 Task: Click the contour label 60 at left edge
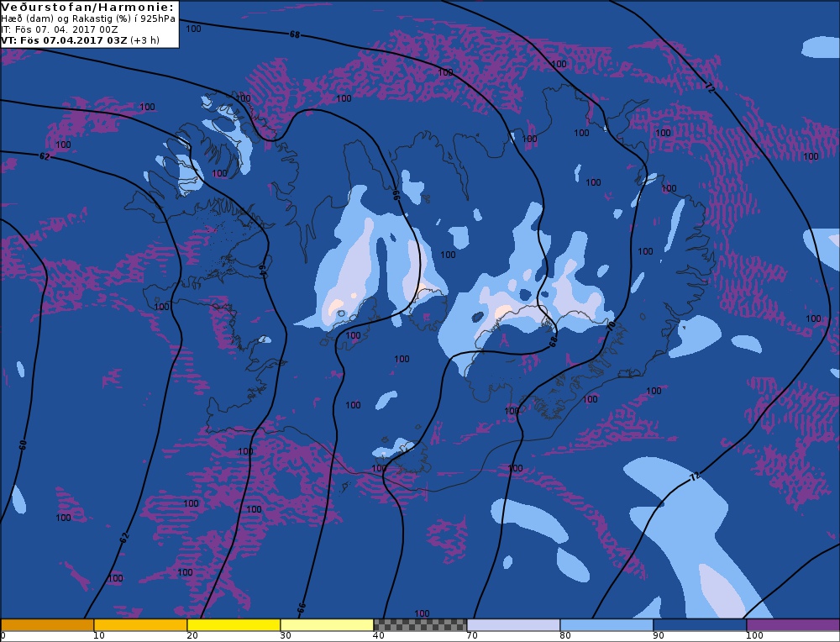tap(23, 445)
